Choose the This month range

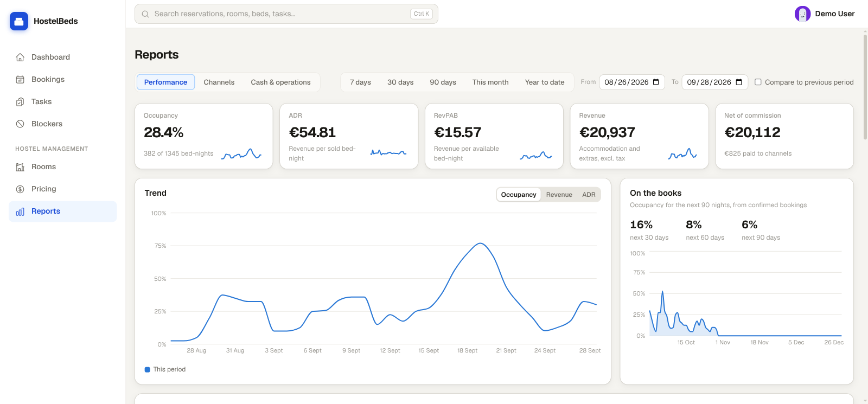click(x=490, y=82)
